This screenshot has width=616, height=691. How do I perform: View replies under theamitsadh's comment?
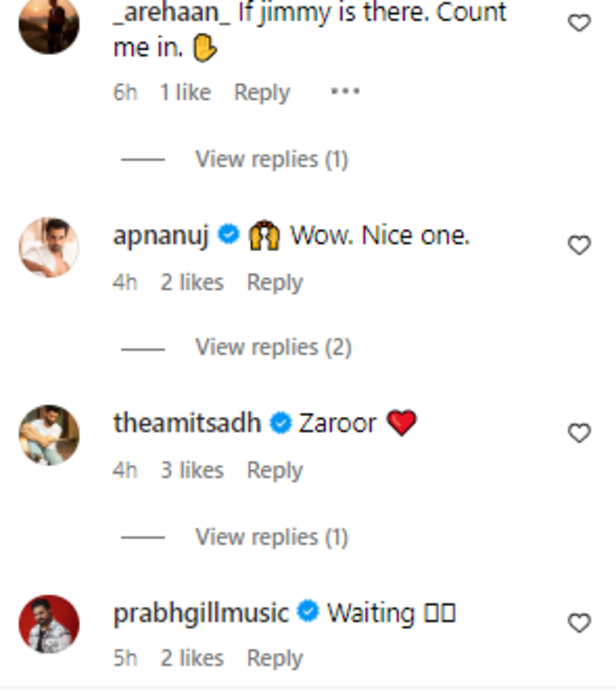(x=271, y=537)
